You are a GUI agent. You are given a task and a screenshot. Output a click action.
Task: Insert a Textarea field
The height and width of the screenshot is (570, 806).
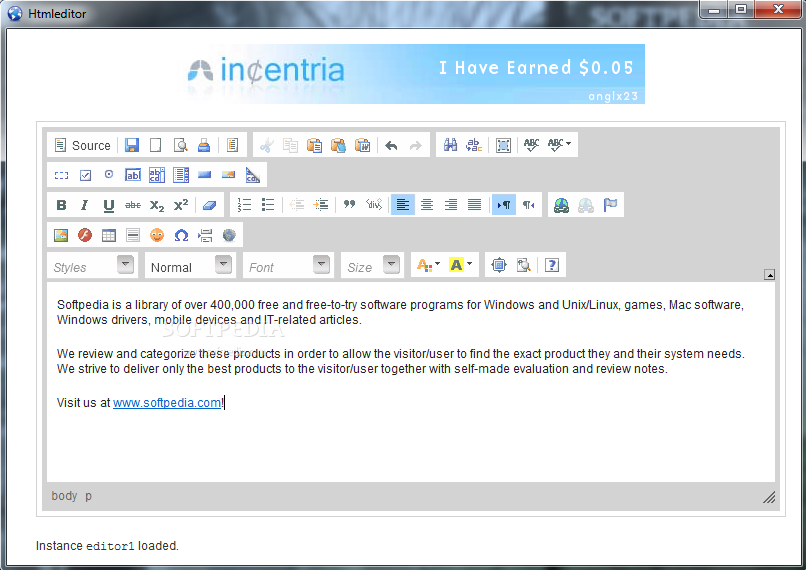coord(157,175)
